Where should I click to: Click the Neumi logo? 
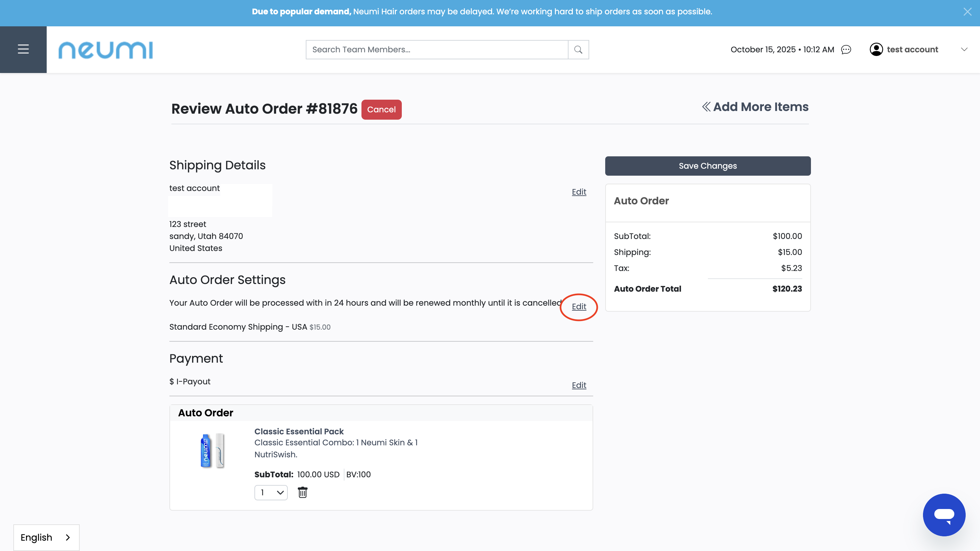pos(105,50)
